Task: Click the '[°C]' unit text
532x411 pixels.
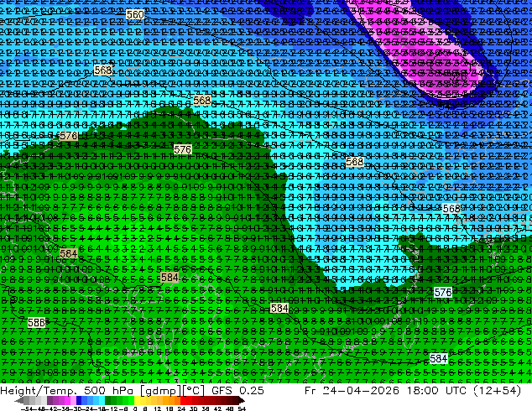Action: pos(194,391)
